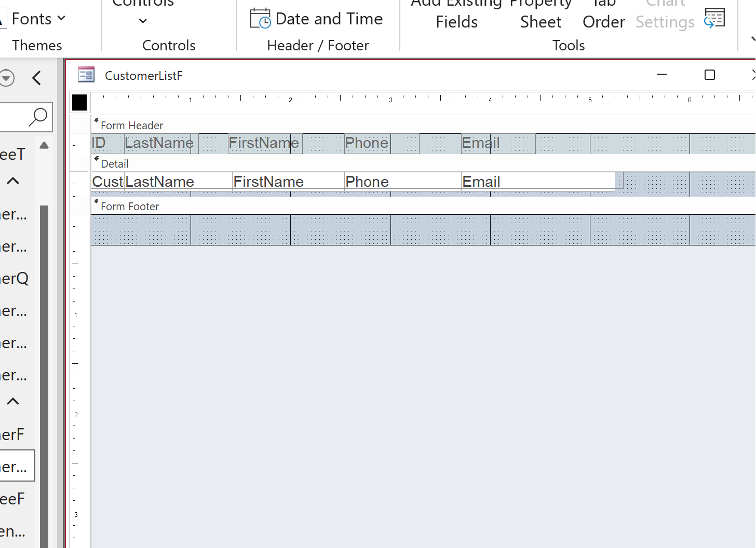Collapse the forms group chevron in navigation
756x548 pixels.
point(13,401)
